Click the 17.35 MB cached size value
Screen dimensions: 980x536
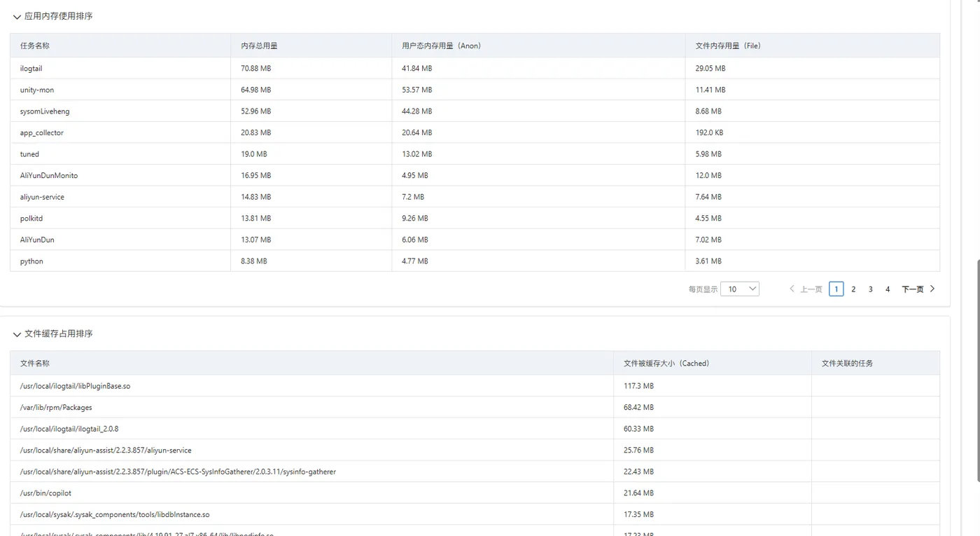pyautogui.click(x=638, y=514)
